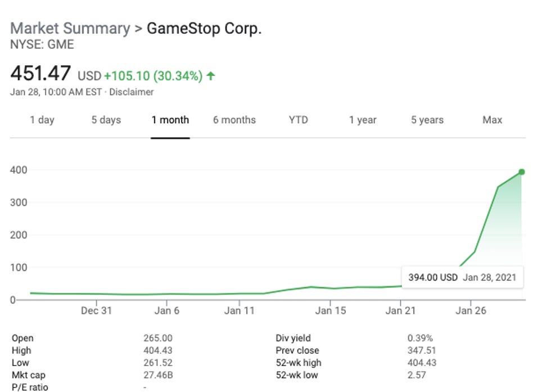The image size is (551, 392).
Task: Click the Div yield label
Action: pyautogui.click(x=293, y=338)
